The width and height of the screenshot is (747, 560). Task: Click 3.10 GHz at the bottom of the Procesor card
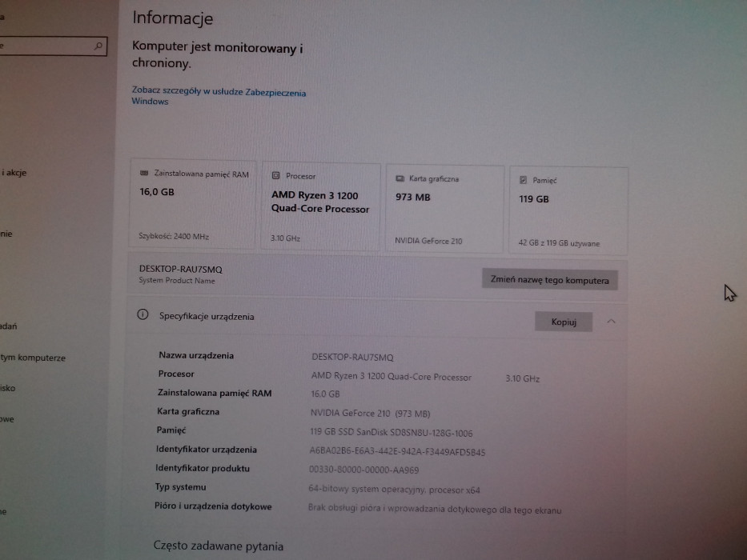285,238
